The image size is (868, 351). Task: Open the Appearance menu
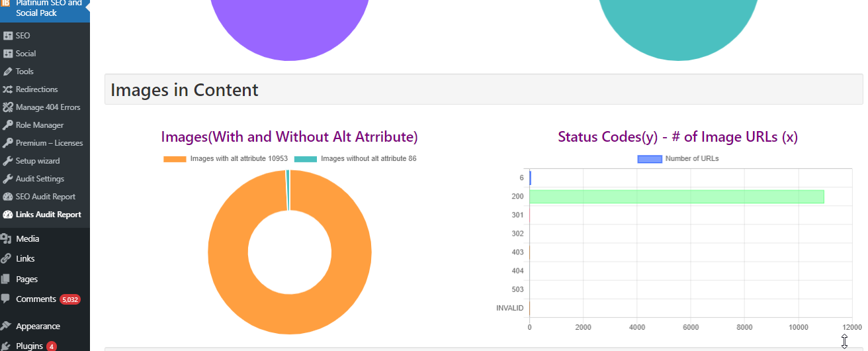(38, 326)
